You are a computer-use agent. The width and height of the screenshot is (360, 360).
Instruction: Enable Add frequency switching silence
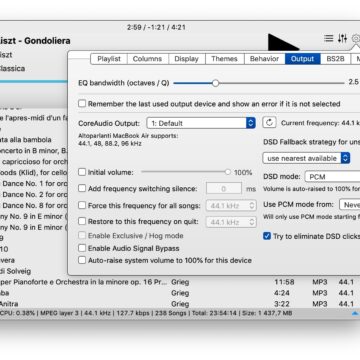[x=82, y=189]
